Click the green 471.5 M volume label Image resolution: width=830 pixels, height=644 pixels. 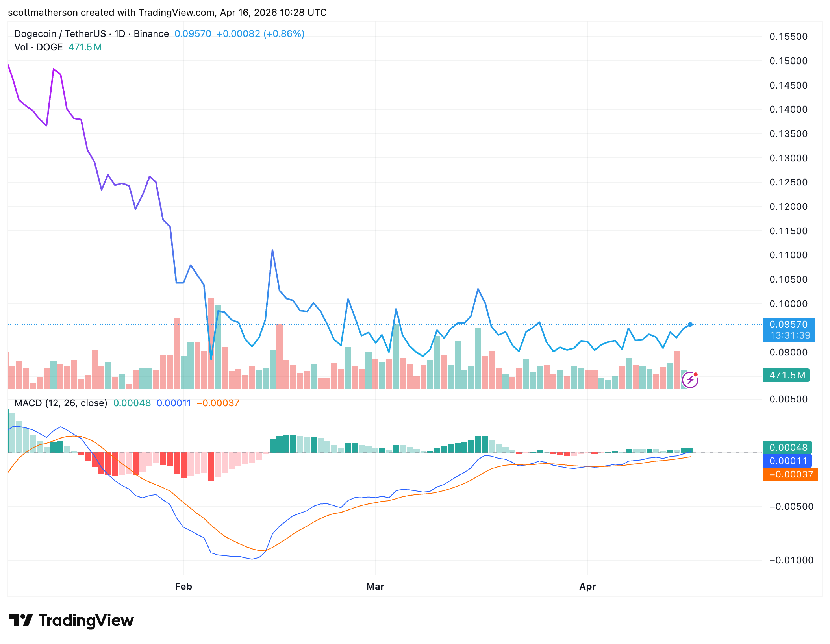(786, 375)
